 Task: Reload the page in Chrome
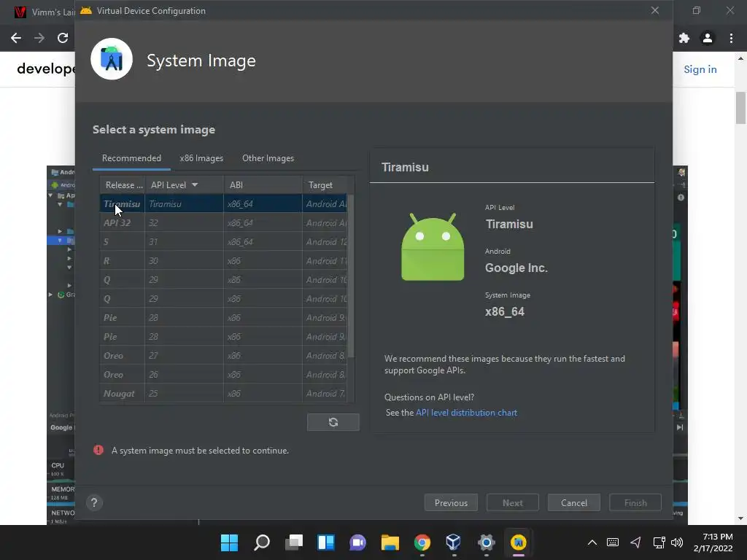[x=63, y=38]
